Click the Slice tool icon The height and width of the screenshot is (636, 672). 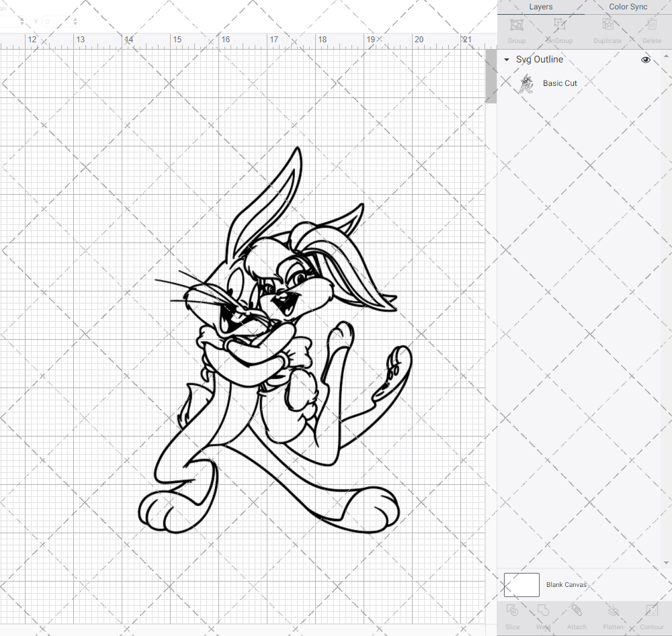point(512,610)
